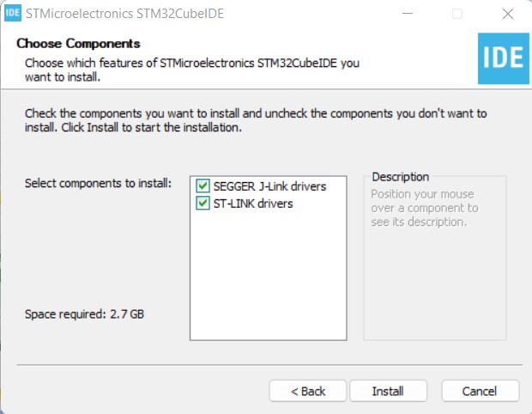Click the STM32CubeIDE title bar icon
The width and height of the screenshot is (532, 414).
(x=13, y=14)
